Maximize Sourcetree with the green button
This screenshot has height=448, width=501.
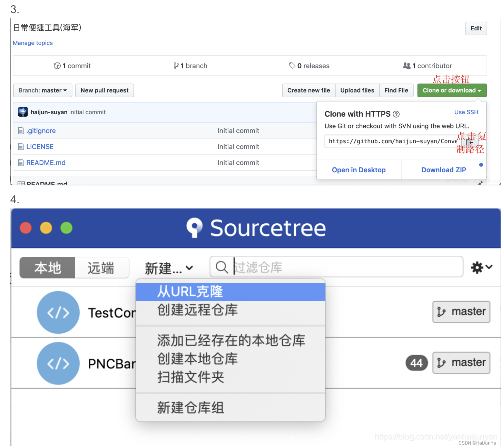[x=67, y=228]
